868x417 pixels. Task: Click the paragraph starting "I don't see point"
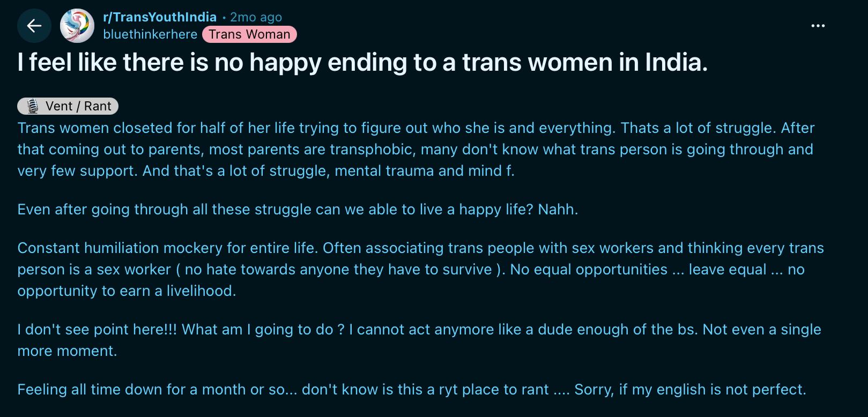point(419,340)
